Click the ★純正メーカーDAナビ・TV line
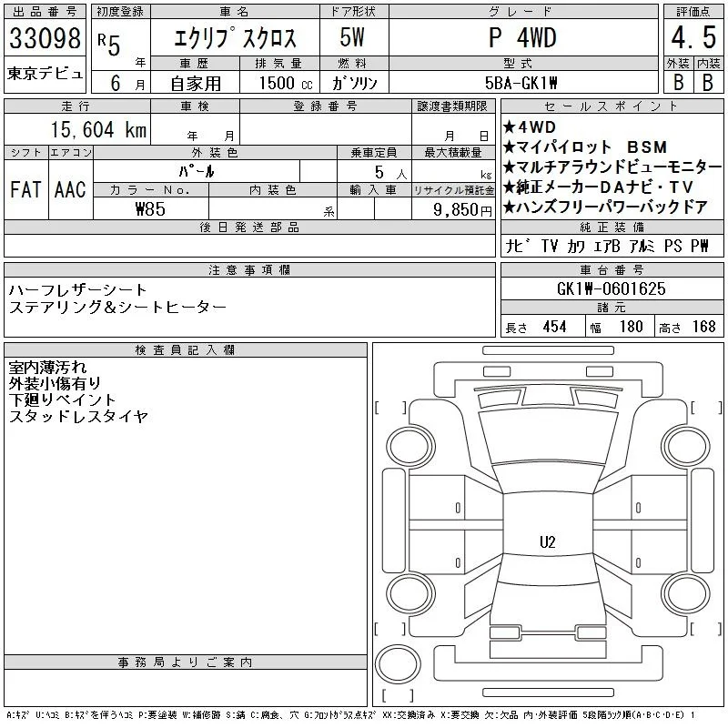728x728 pixels. [x=598, y=187]
